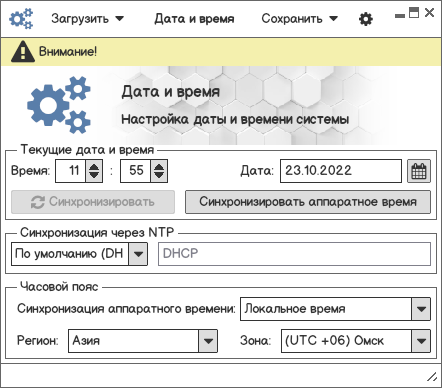Increase the hours value with up arrow

(94, 166)
